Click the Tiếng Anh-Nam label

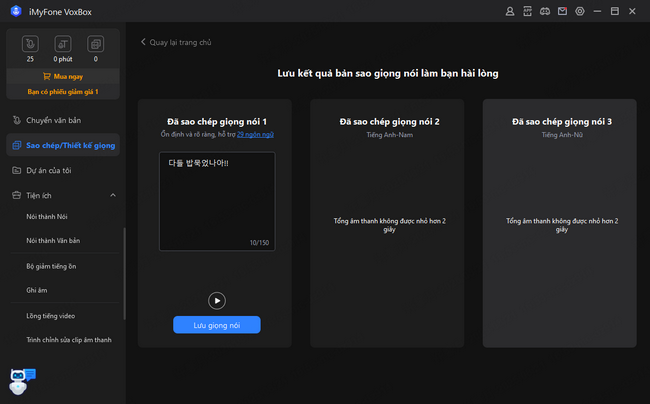coord(389,135)
